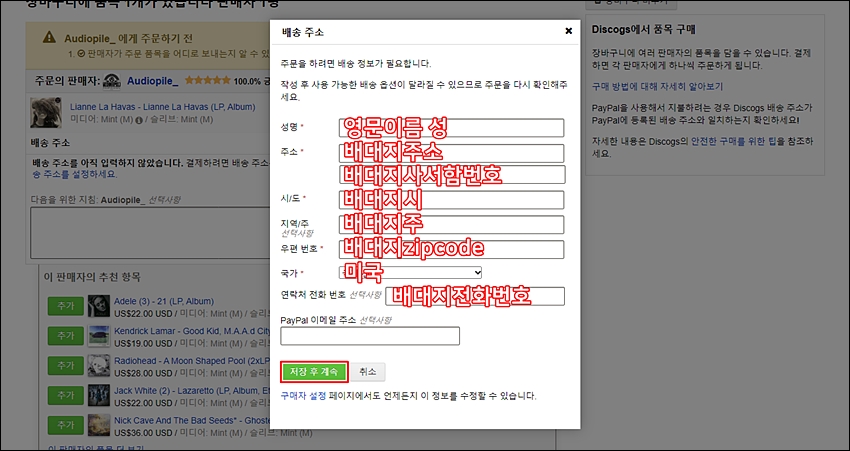Click the 저장 후 계속 save button
850x451 pixels.
click(x=314, y=372)
